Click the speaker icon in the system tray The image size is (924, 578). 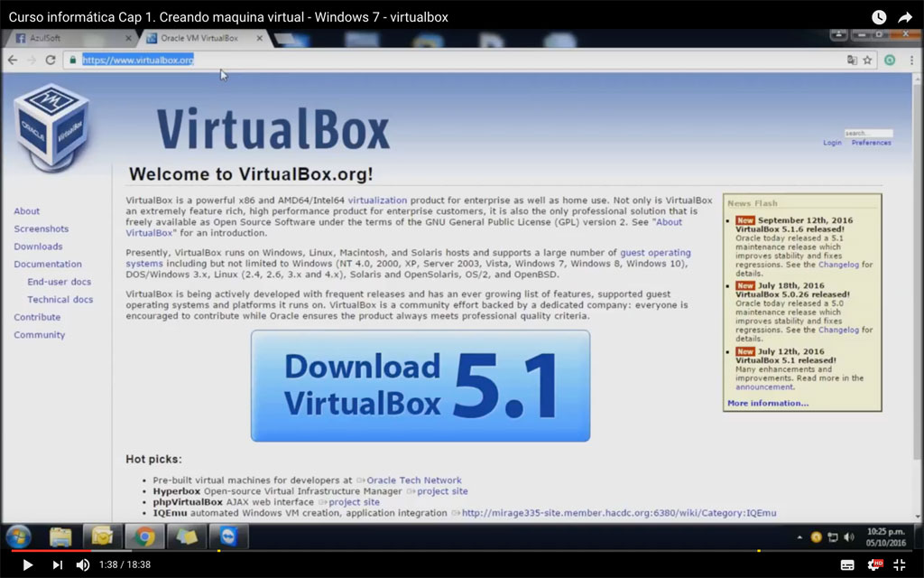849,536
